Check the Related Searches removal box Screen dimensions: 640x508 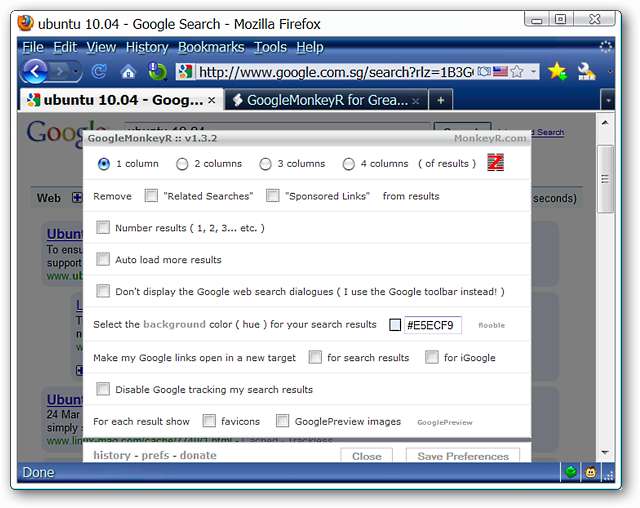[x=151, y=195]
